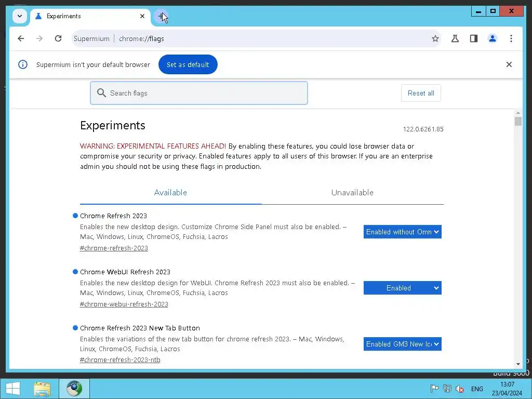Open the Action Center flag icon
The width and height of the screenshot is (532, 399).
pyautogui.click(x=434, y=389)
